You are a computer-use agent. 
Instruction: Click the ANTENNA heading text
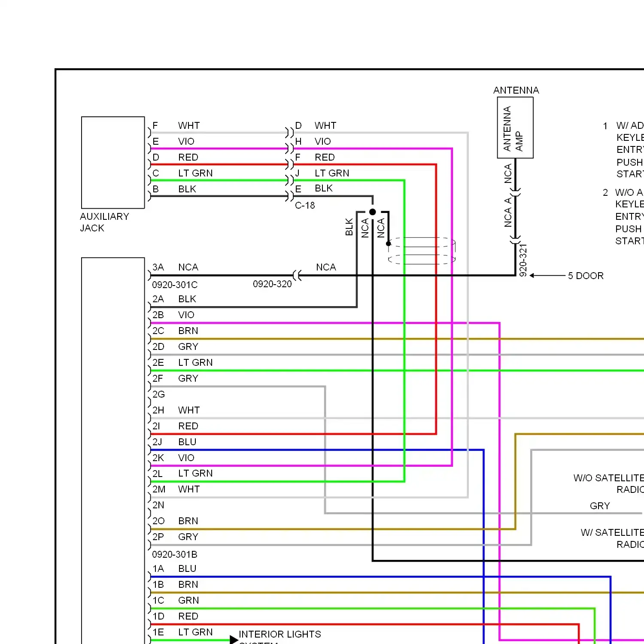click(516, 90)
